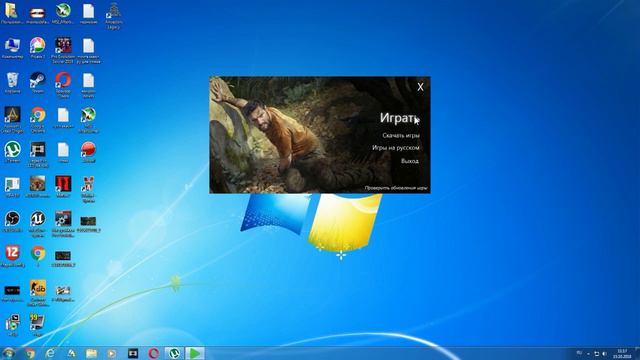Launch Google Chrome from the taskbar
This screenshot has width=640, height=360.
pyautogui.click(x=29, y=353)
